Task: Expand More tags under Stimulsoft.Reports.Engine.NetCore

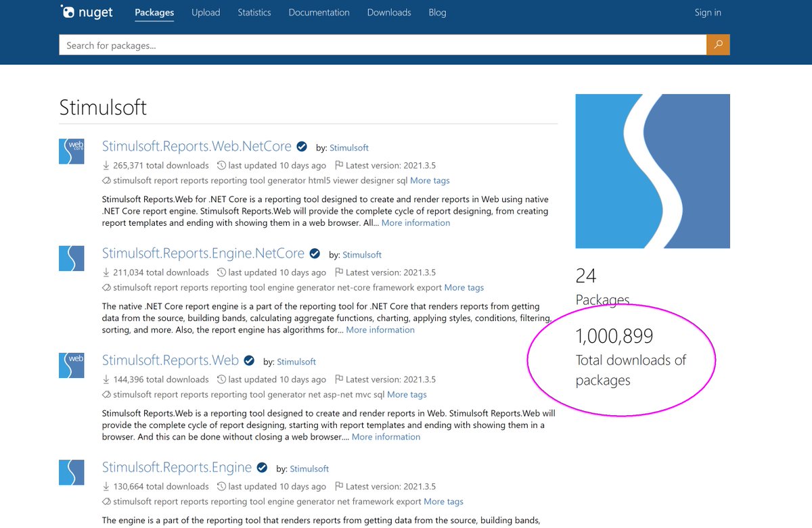Action: tap(464, 287)
